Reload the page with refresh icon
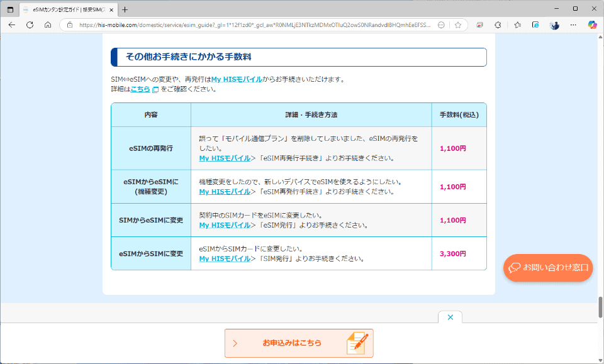Image resolution: width=604 pixels, height=364 pixels. click(30, 25)
